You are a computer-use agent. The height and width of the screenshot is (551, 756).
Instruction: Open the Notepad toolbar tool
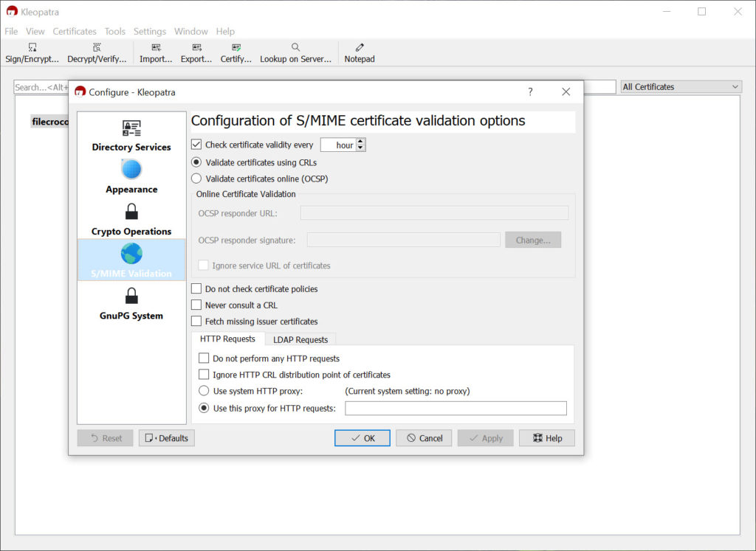pyautogui.click(x=360, y=53)
